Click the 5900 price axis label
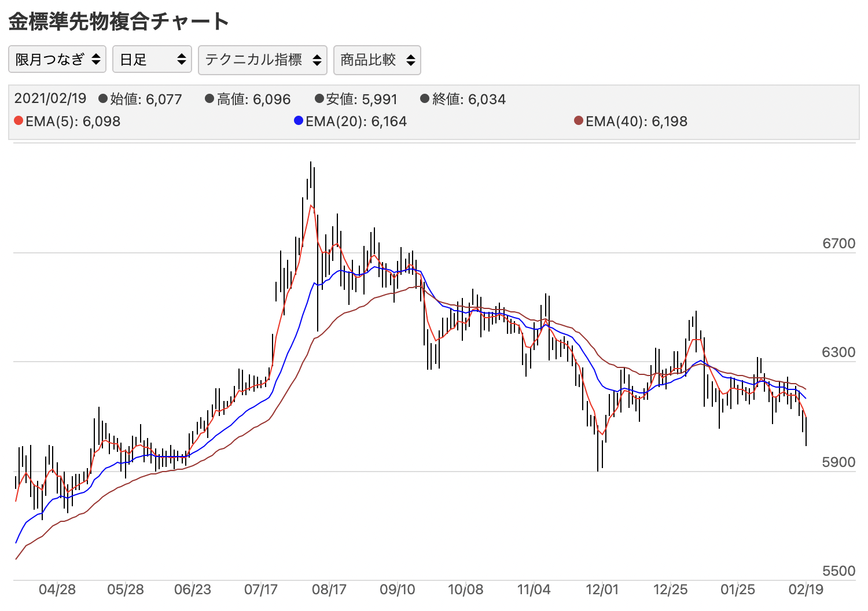The image size is (868, 611). point(838,462)
